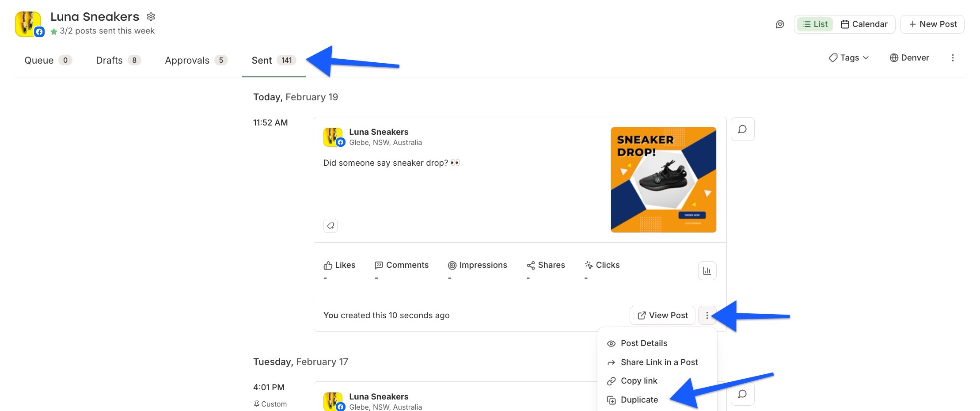Click the Luna Sneakers avatar in 4:01 PM post

334,402
